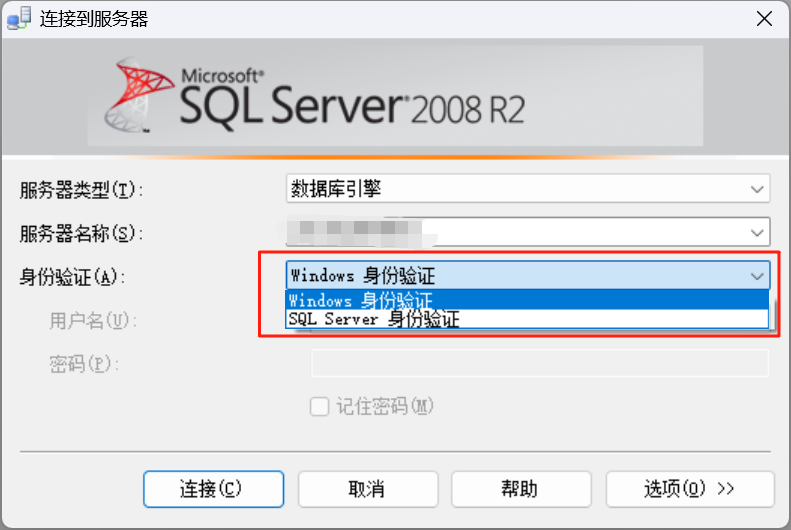Click the 连接(C) button
Screen dimensions: 791x530
coord(213,489)
